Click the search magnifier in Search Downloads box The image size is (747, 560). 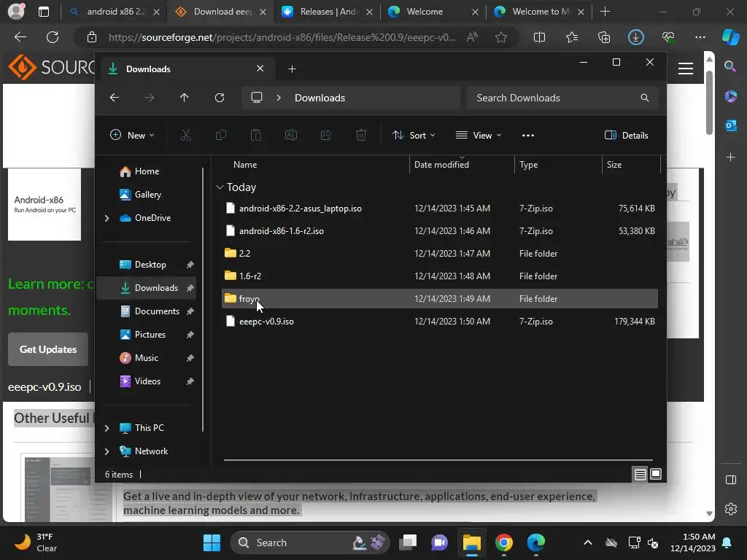(x=645, y=98)
